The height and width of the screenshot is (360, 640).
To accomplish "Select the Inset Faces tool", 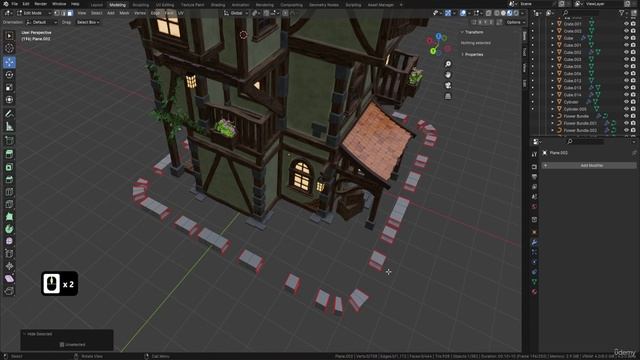I will (9, 167).
